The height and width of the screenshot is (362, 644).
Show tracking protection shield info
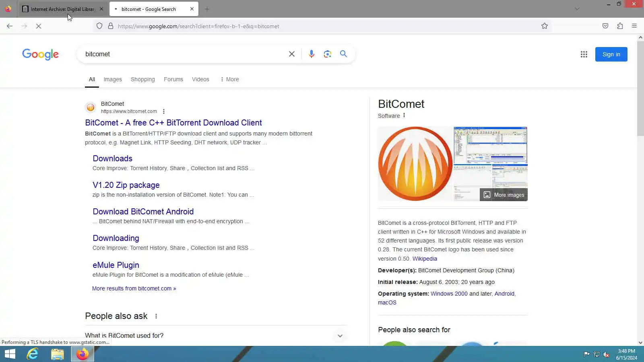click(x=99, y=26)
